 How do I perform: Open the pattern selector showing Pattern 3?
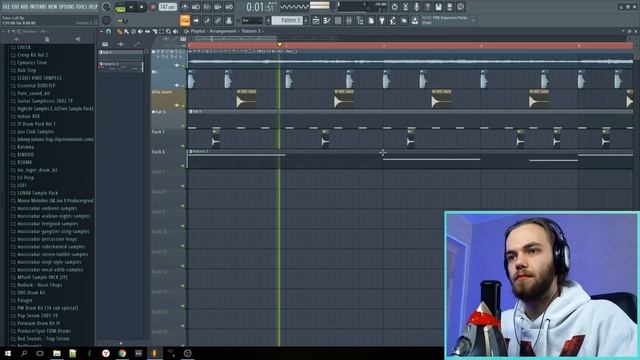[287, 20]
